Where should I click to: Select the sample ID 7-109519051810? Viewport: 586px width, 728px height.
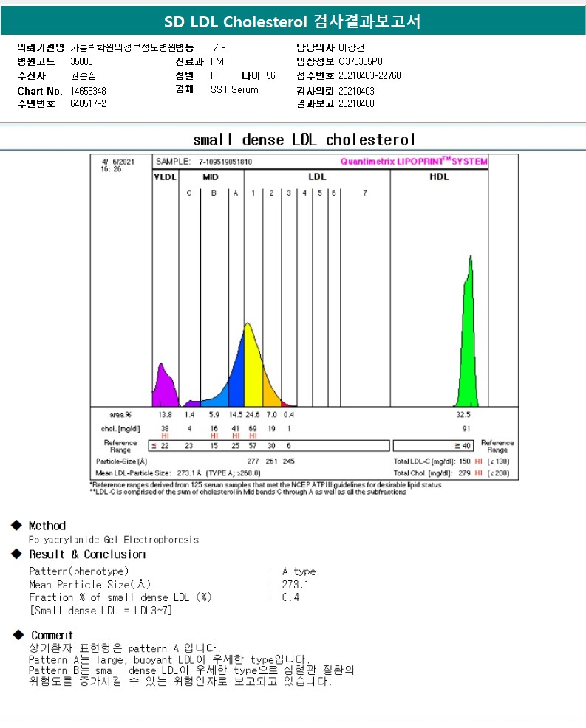(x=225, y=162)
